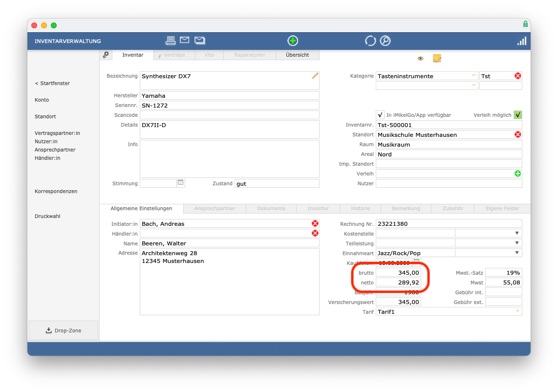Go back via < Startfenster link
The height and width of the screenshot is (392, 558).
[x=52, y=83]
